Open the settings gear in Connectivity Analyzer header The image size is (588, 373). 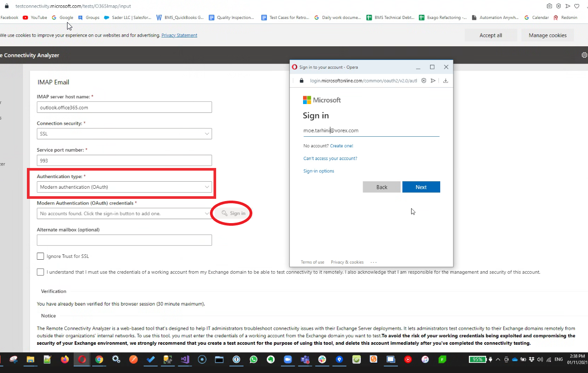(584, 55)
